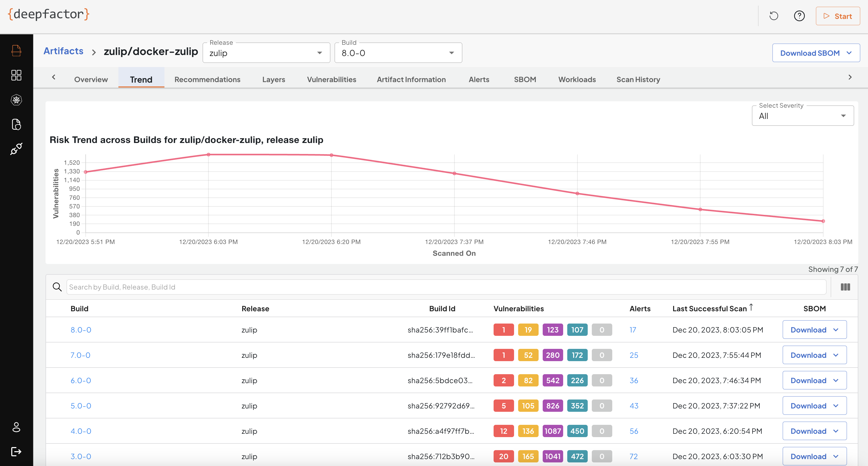This screenshot has width=868, height=466.
Task: Open alerts count 17 for build 8.0-0
Action: (633, 330)
